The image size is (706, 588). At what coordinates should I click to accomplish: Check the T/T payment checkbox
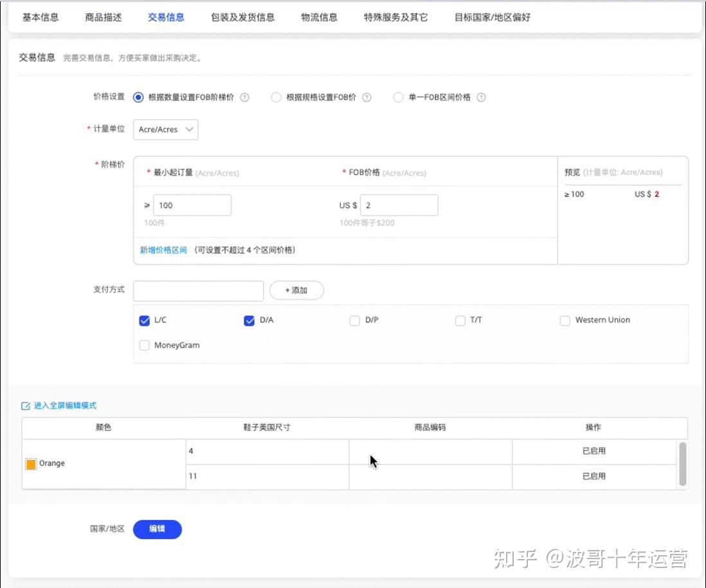(460, 320)
